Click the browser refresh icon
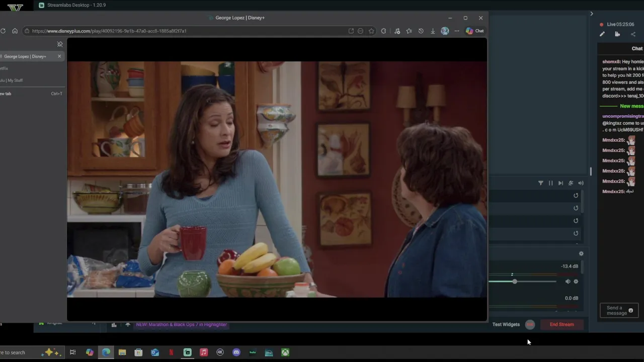 3,31
